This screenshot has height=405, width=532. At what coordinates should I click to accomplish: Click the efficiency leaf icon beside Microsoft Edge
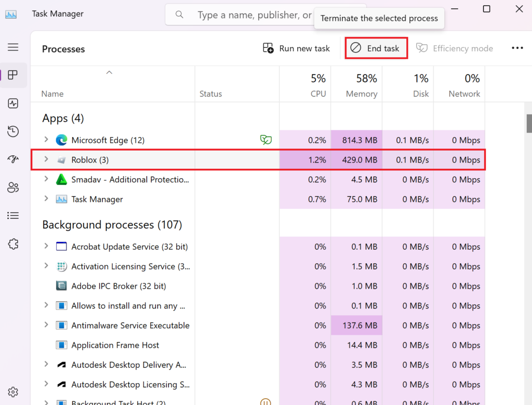(x=266, y=140)
